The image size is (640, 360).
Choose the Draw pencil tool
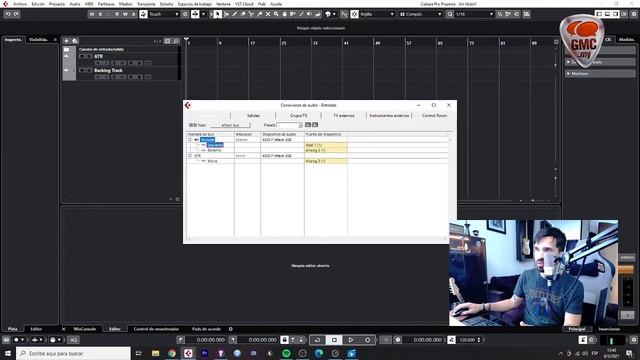235,14
